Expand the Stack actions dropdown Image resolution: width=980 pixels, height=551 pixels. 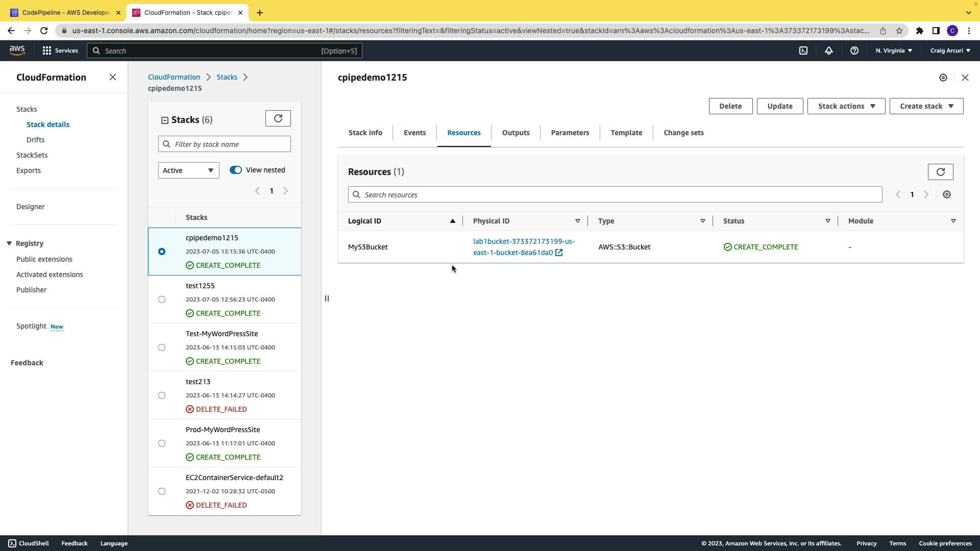pyautogui.click(x=846, y=106)
